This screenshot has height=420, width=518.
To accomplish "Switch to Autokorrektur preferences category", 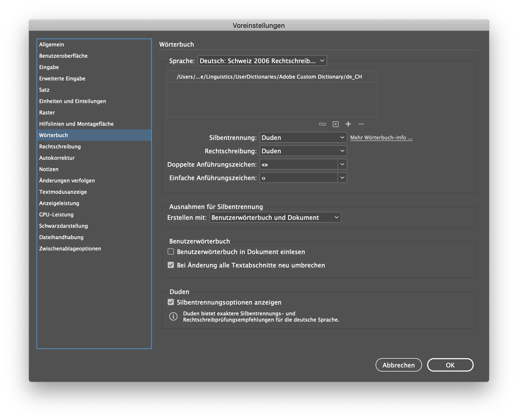I will (57, 158).
